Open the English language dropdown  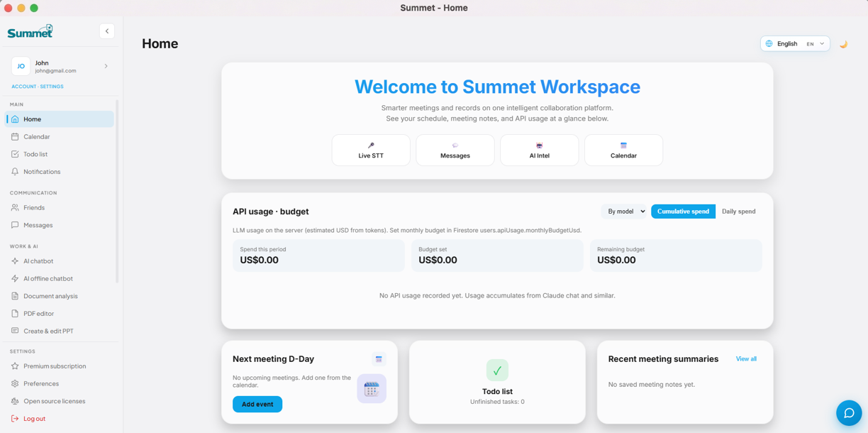click(795, 44)
